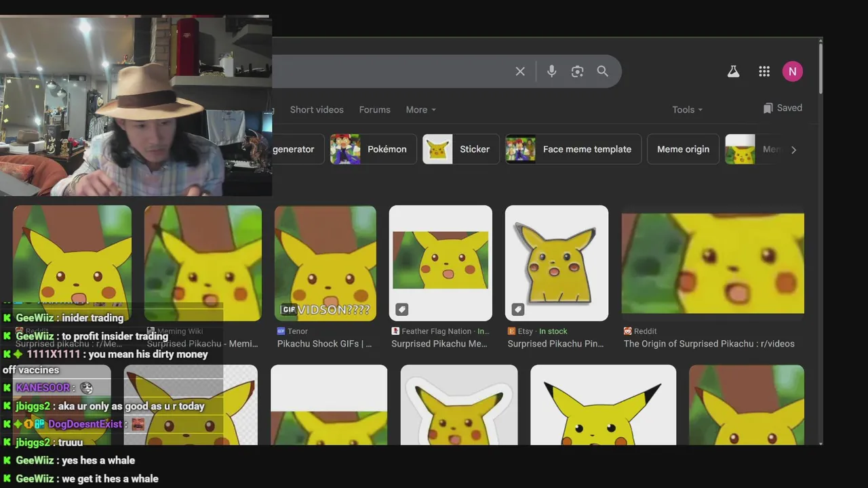The width and height of the screenshot is (868, 488).
Task: Click 'Pikachu Shock GIFs' result title
Action: (x=325, y=344)
